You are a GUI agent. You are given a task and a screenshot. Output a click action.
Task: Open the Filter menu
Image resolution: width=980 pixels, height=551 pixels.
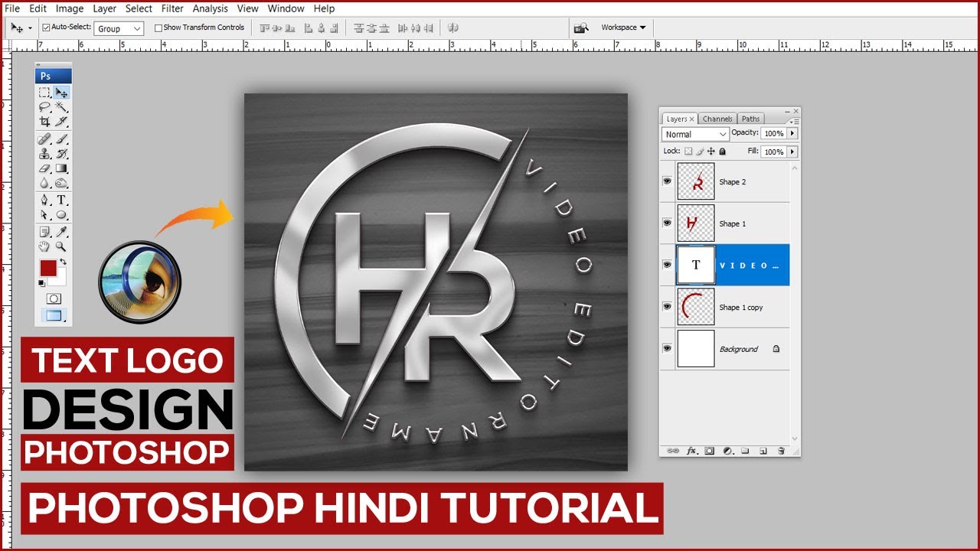click(x=172, y=8)
